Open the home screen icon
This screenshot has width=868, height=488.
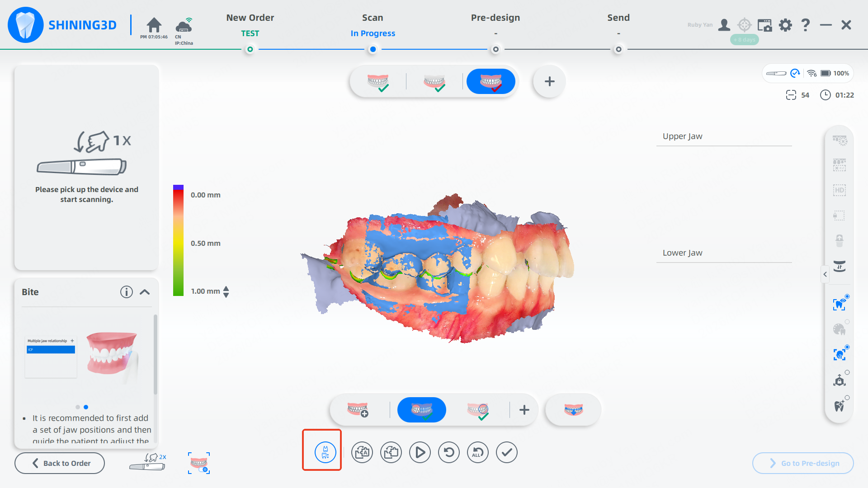(x=154, y=25)
